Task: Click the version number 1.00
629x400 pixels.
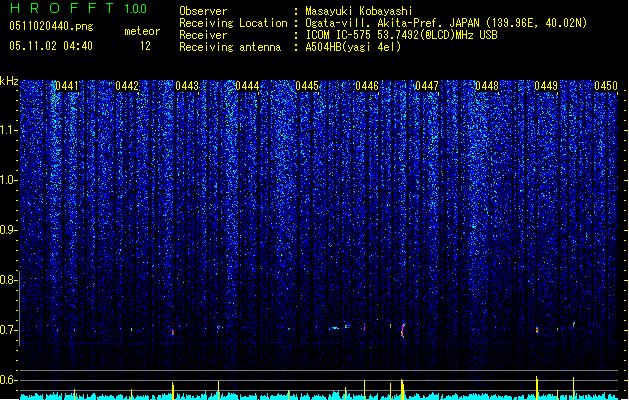Action: [135, 8]
